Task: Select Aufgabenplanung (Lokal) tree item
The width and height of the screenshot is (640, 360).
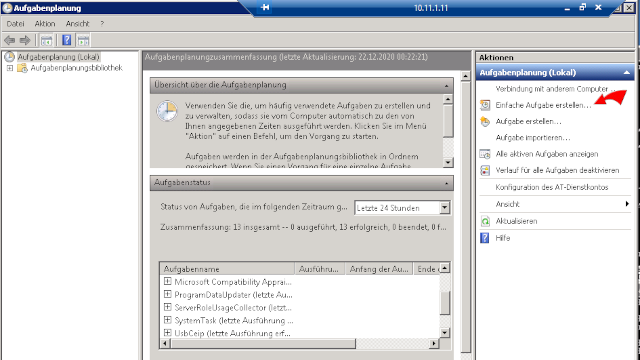Action: (58, 57)
